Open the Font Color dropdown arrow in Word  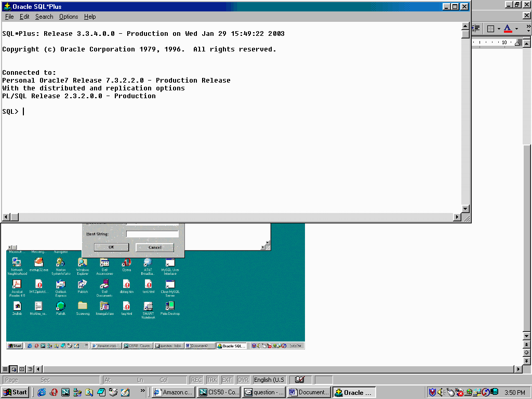click(x=516, y=29)
